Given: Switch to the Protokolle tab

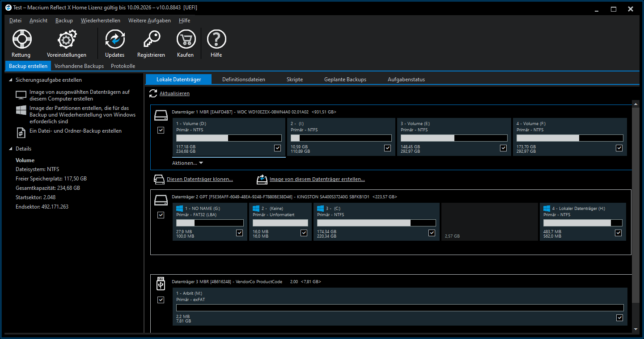Looking at the screenshot, I should tap(123, 66).
